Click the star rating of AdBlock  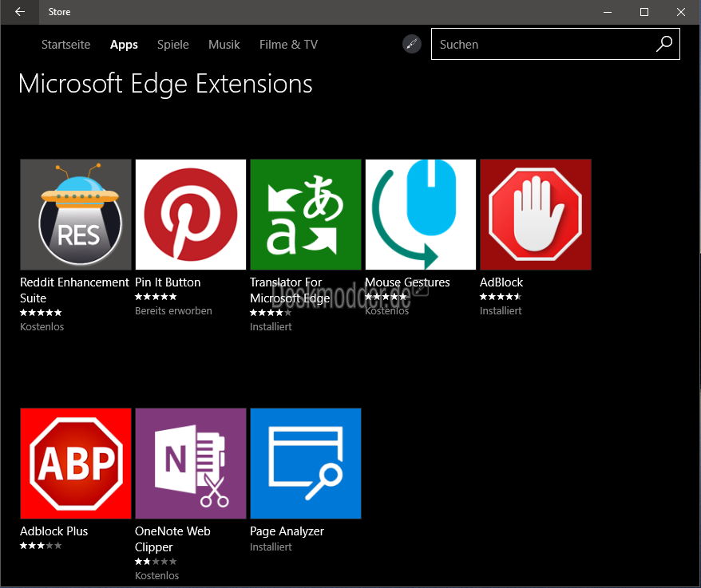coord(501,296)
